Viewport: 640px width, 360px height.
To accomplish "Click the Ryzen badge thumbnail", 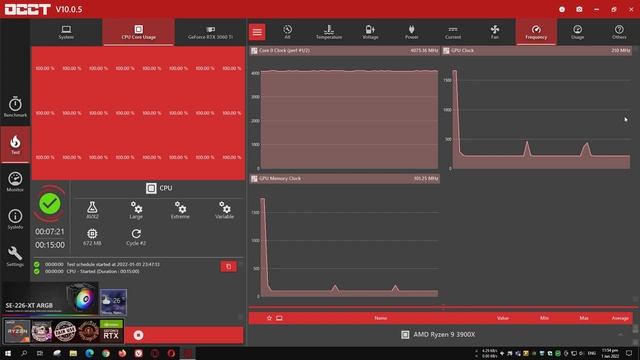I will (x=17, y=331).
